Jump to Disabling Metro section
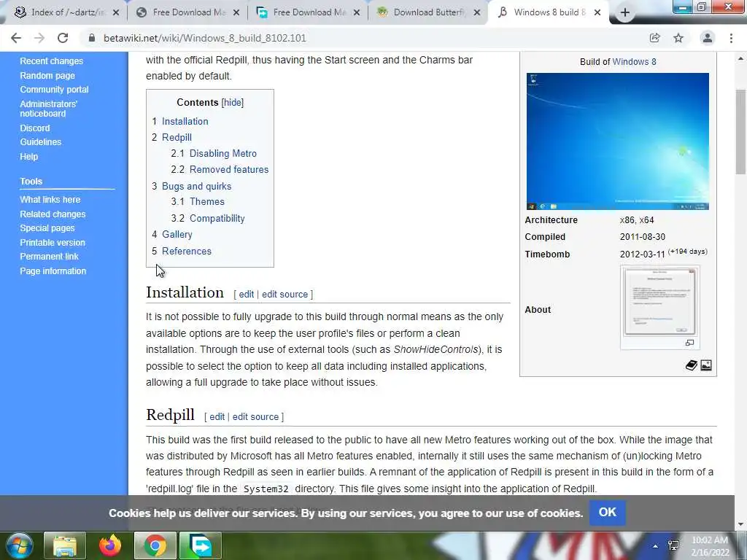Screen dimensions: 747x560 [223, 153]
